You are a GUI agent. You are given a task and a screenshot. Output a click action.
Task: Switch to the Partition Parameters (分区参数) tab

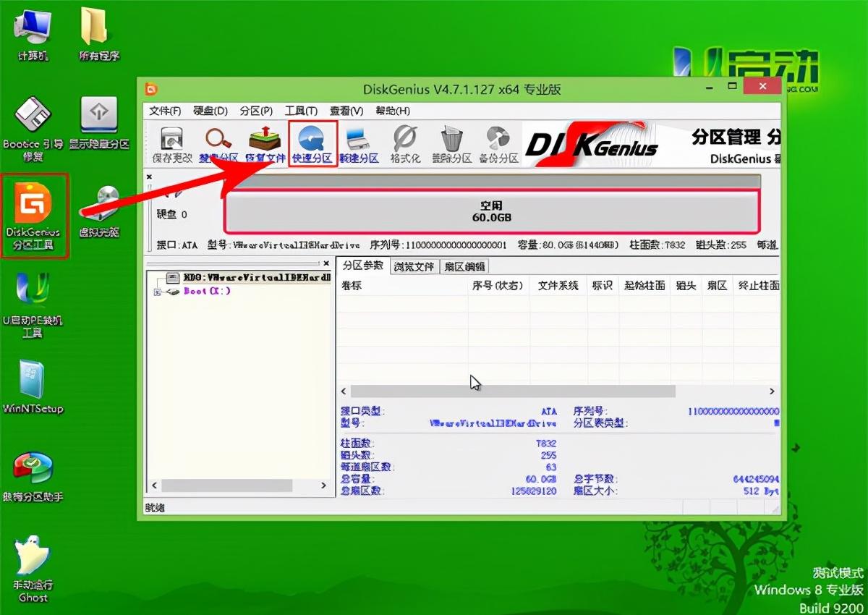[x=363, y=266]
